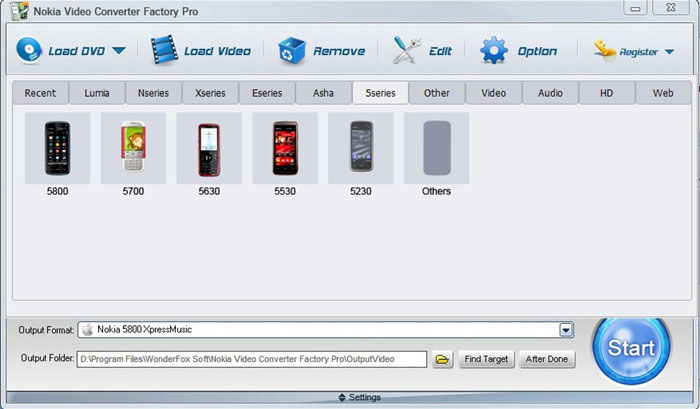Select the Nokia 5800 phone thumbnail
Viewport: 700px width, 409px height.
point(58,148)
